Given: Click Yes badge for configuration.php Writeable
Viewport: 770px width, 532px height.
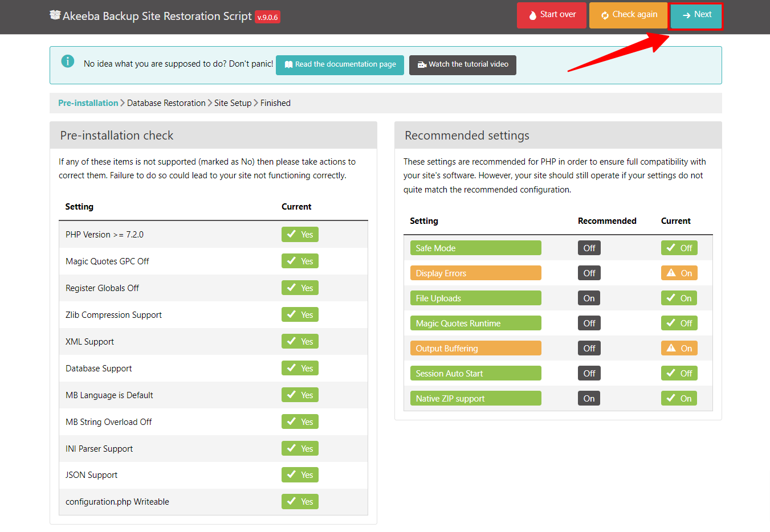Looking at the screenshot, I should tap(300, 501).
